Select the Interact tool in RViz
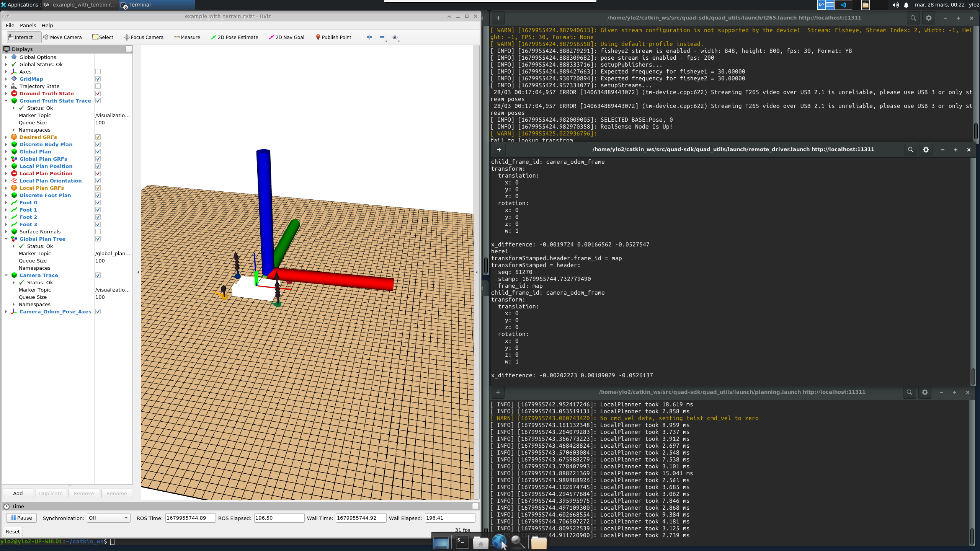Viewport: 980px width, 551px height. [21, 37]
